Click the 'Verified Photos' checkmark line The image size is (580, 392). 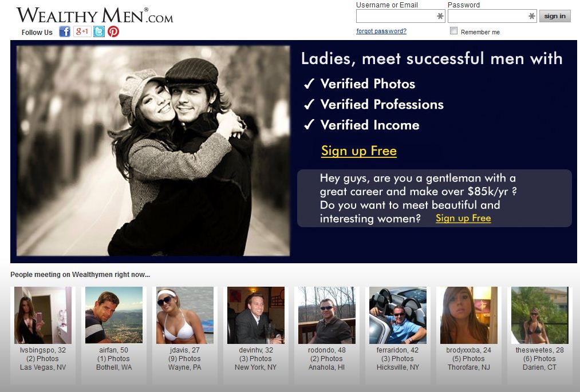(359, 84)
